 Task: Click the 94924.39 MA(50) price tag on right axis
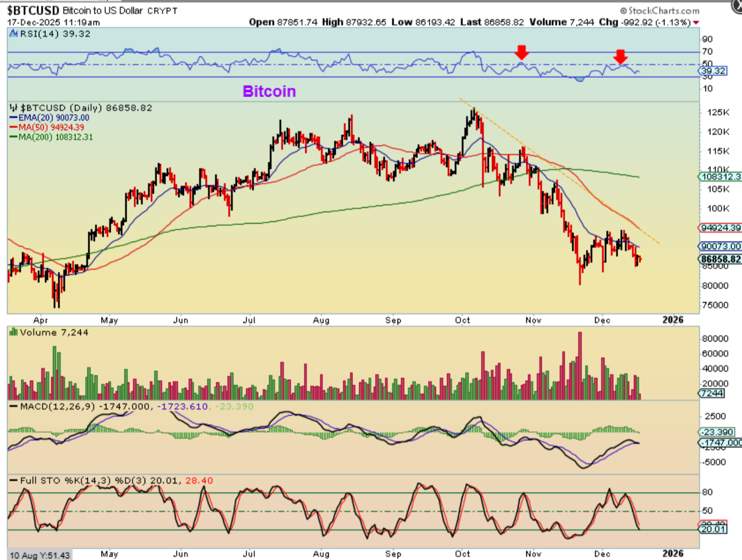click(x=721, y=228)
